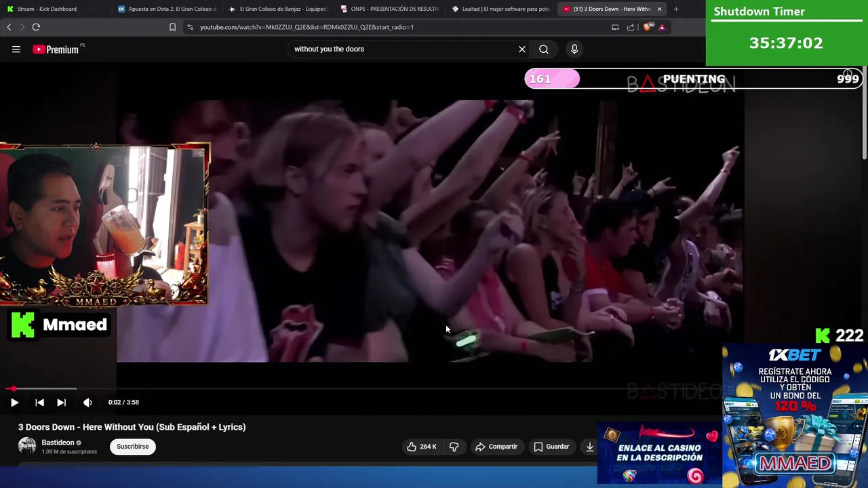Screen dimensions: 868x488
Task: Click the 1.09 M de suscriptores text
Action: pyautogui.click(x=69, y=452)
